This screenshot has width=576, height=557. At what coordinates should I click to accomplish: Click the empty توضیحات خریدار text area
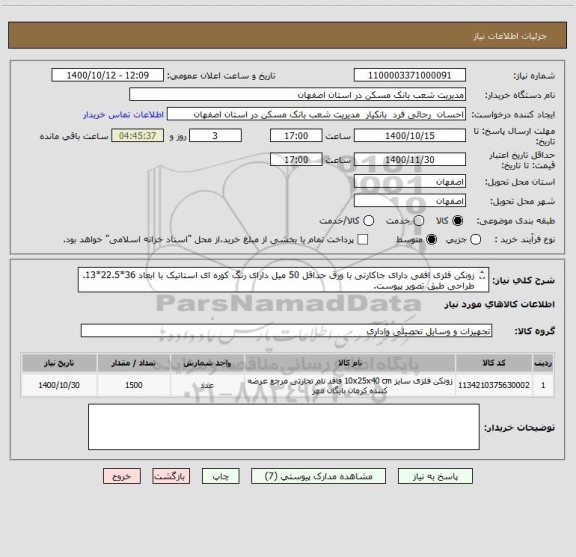click(284, 427)
